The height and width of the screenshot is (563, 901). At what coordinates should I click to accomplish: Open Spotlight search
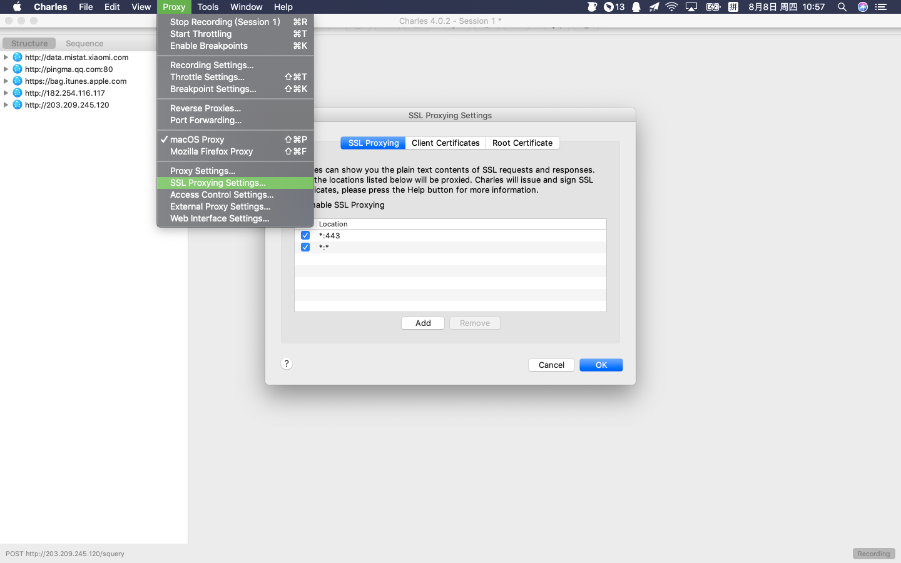pyautogui.click(x=842, y=7)
